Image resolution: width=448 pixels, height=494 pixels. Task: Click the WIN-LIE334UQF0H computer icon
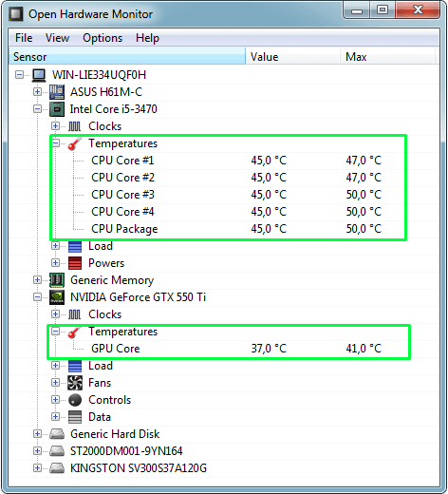pos(39,75)
